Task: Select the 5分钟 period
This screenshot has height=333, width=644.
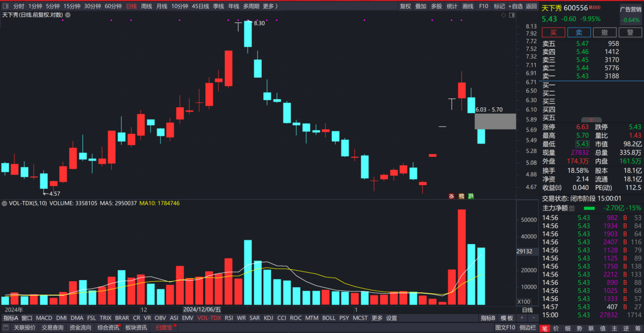Action: (53, 6)
